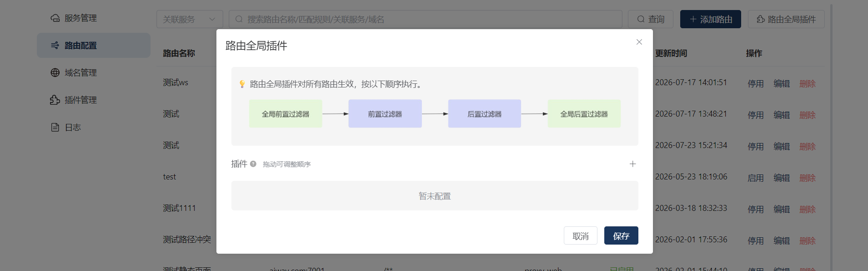Go to 插件管理 menu item
The width and height of the screenshot is (868, 271).
click(94, 100)
